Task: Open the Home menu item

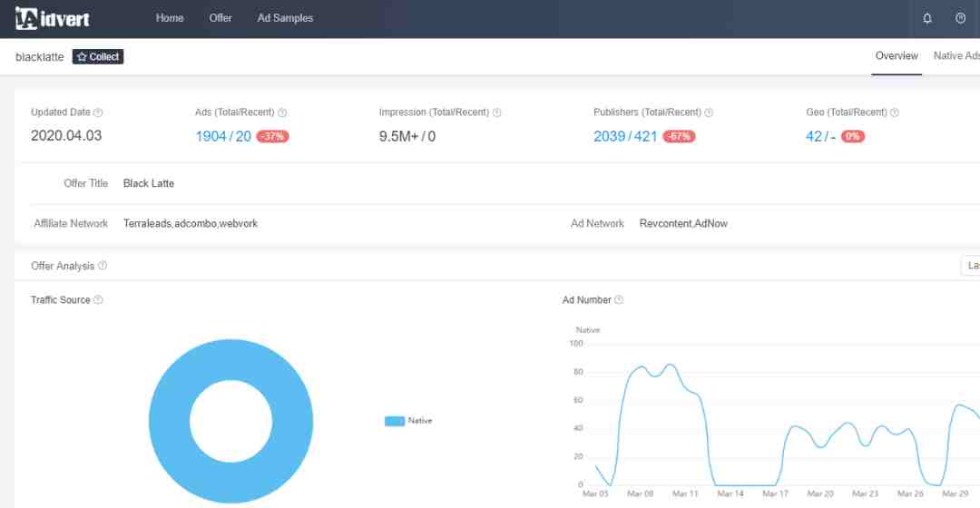Action: click(x=170, y=18)
